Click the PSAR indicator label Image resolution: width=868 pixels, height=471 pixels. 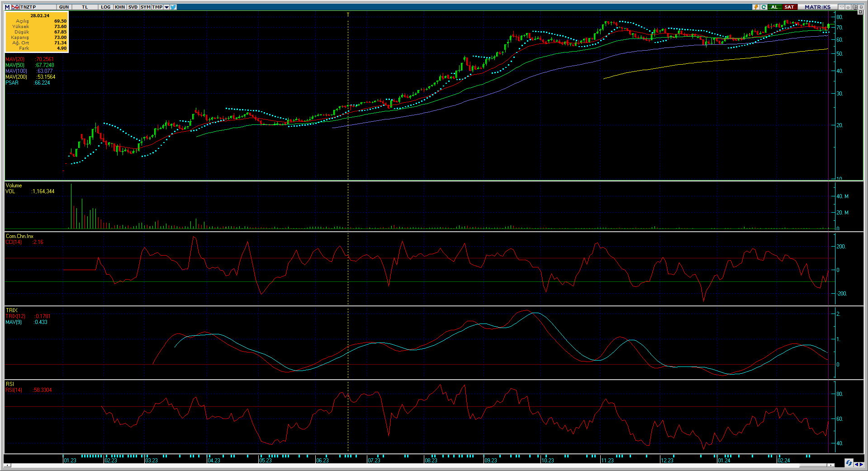tap(12, 83)
